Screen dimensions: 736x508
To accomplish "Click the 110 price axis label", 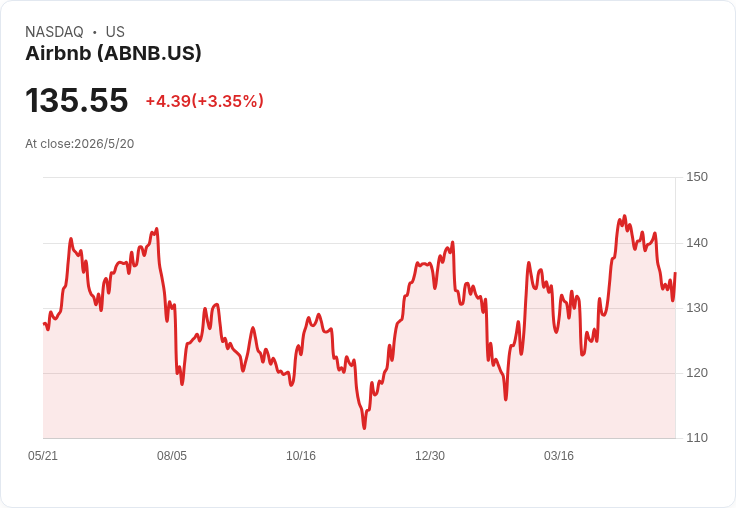I will [x=697, y=438].
